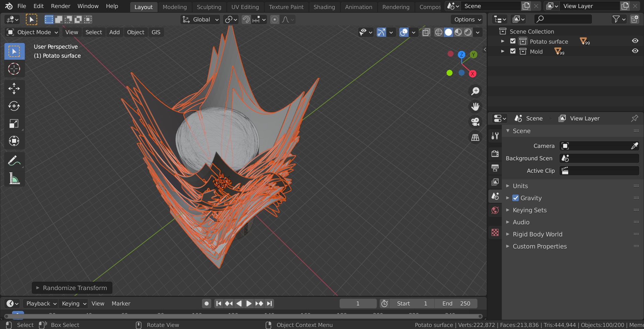
Task: Open the Output properties tab
Action: (495, 168)
